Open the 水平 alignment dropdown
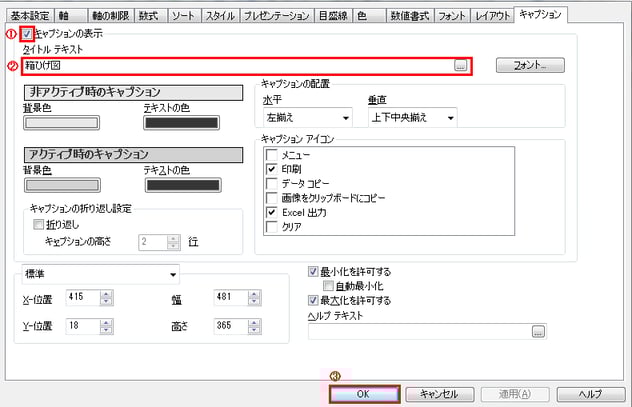This screenshot has height=407, width=632. (308, 118)
